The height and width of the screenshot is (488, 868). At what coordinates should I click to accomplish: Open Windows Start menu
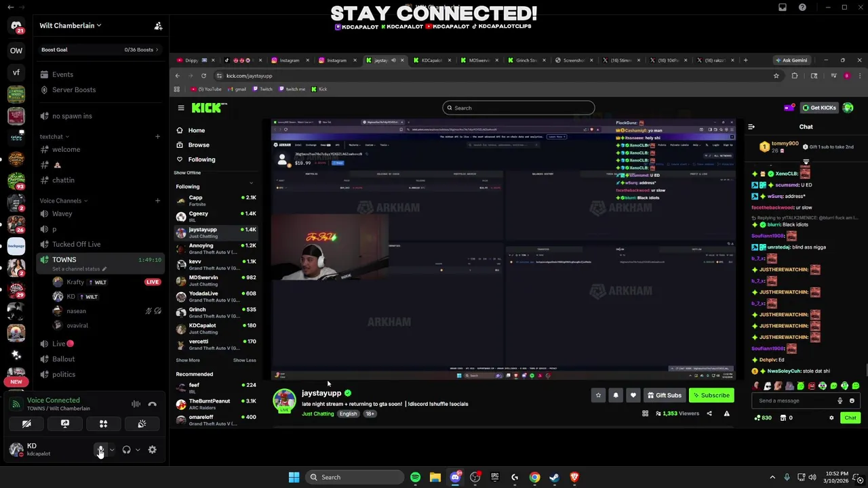[294, 477]
